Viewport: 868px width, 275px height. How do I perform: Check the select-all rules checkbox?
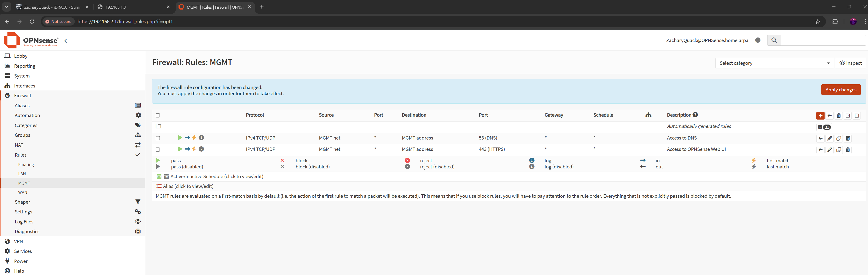click(158, 115)
